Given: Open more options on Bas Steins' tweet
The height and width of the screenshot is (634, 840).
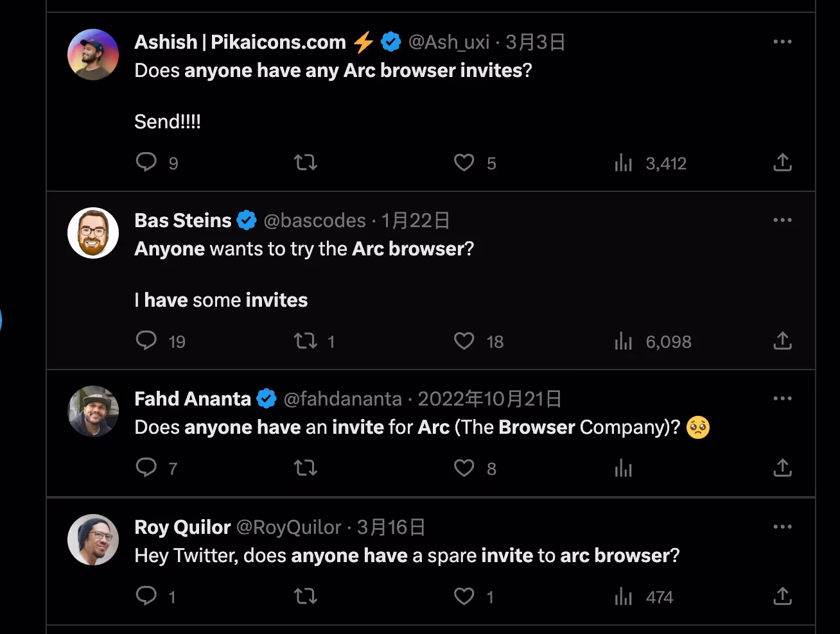Looking at the screenshot, I should (x=782, y=220).
